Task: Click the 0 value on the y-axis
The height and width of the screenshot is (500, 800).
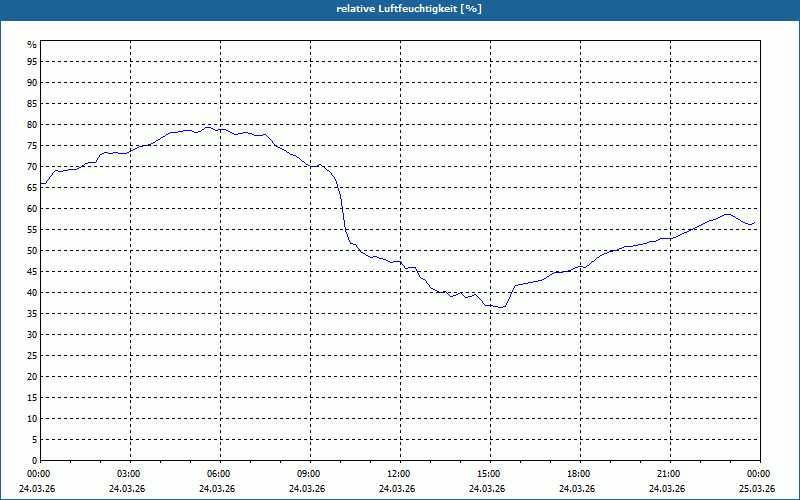Action: (x=34, y=461)
